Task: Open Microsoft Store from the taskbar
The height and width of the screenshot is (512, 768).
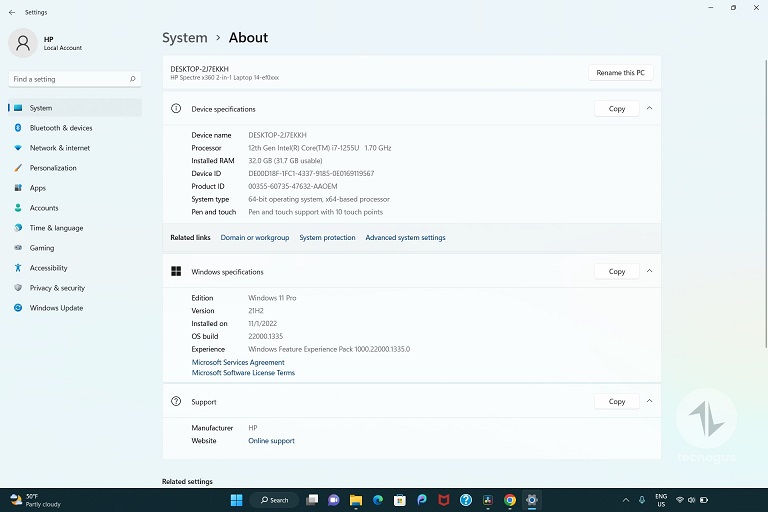Action: [400, 500]
